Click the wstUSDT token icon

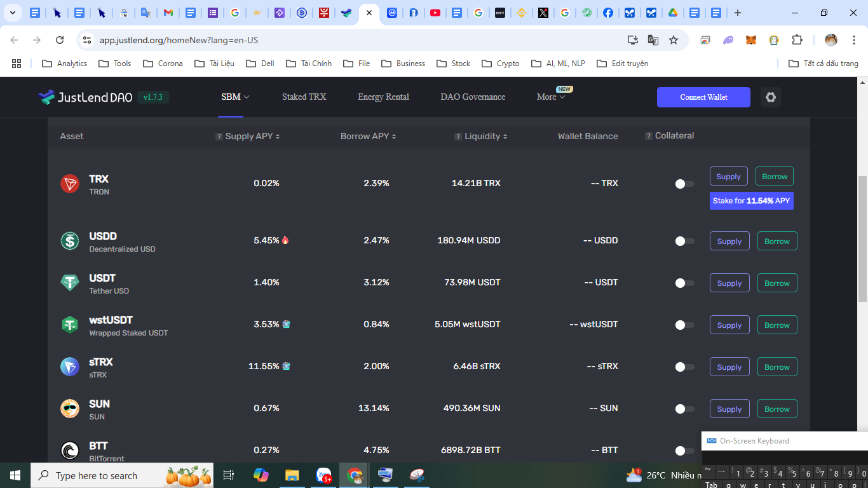pos(70,325)
